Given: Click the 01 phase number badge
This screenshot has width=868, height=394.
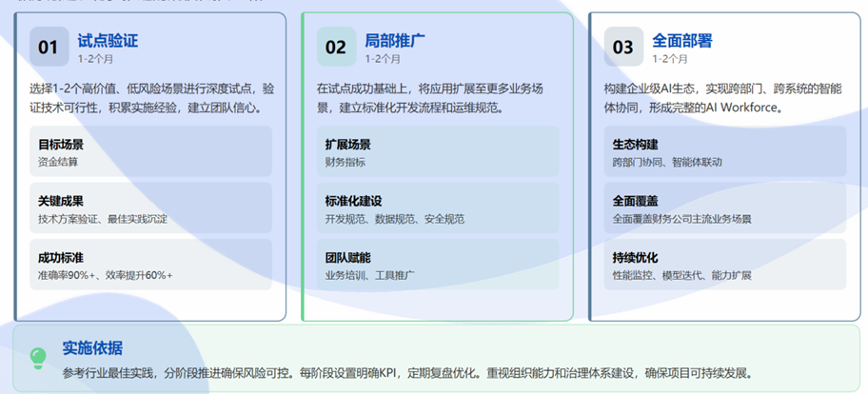Looking at the screenshot, I should [49, 47].
